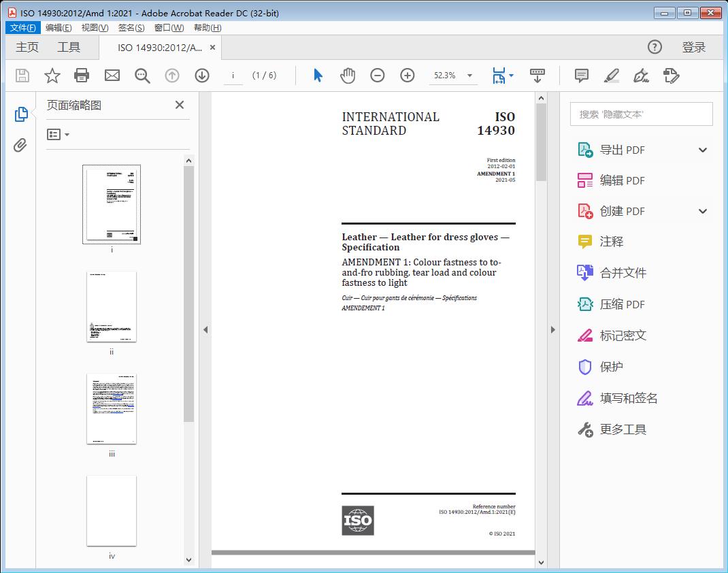
Task: Click the zoom in plus icon
Action: 408,76
